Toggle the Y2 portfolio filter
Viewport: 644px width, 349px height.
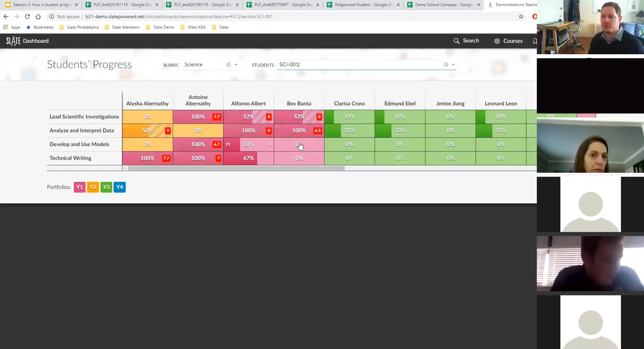pyautogui.click(x=93, y=187)
